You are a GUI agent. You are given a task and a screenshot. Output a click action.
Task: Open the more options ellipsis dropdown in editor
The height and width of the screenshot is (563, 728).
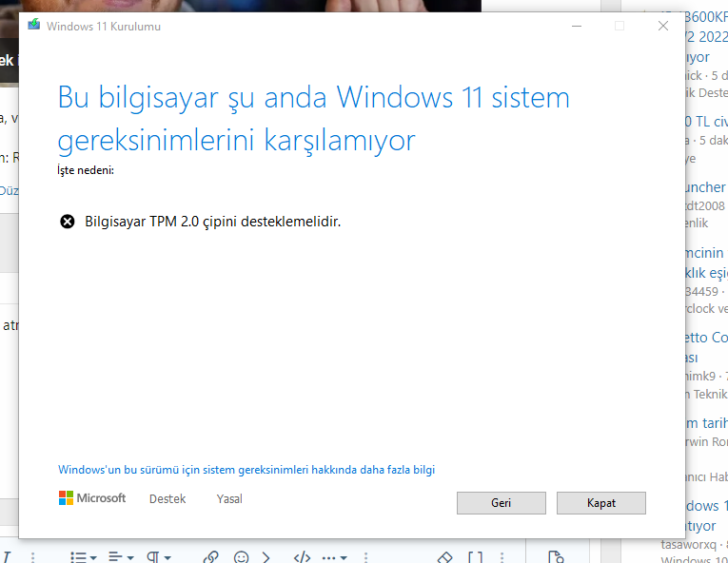pos(334,557)
